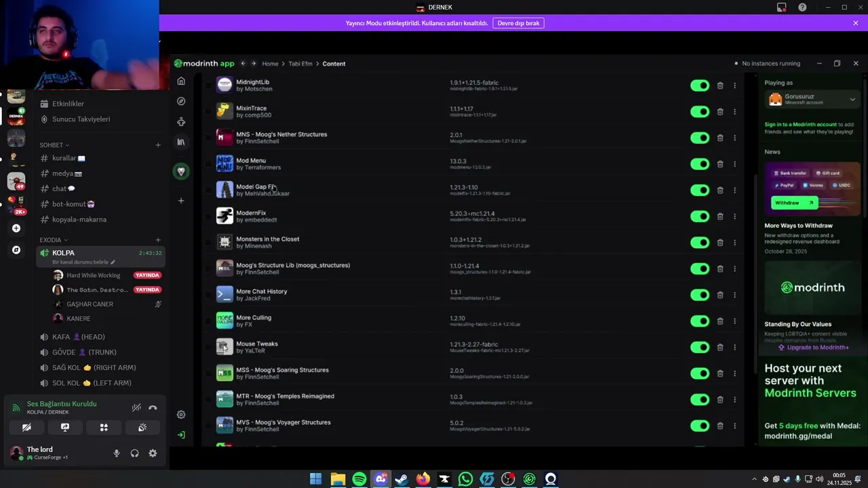Disable the MixinTrace mod toggle

point(700,112)
